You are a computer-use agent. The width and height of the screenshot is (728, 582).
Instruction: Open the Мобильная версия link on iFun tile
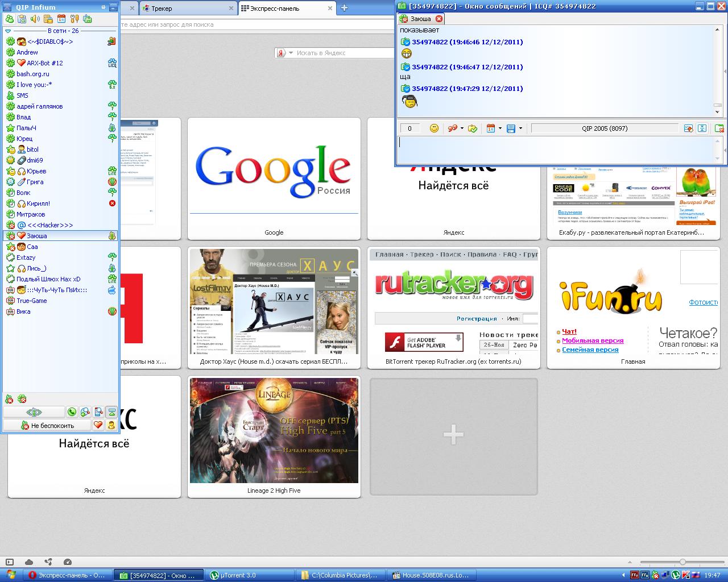(x=593, y=340)
